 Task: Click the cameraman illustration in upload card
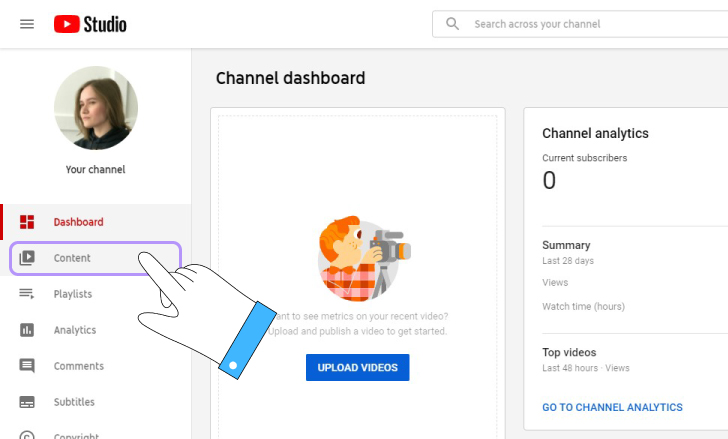364,258
